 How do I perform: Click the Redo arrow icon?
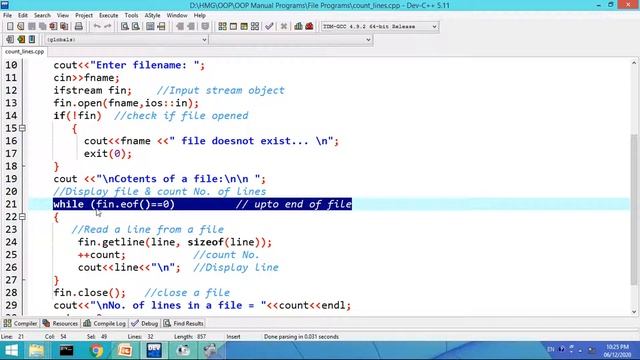coord(108,27)
